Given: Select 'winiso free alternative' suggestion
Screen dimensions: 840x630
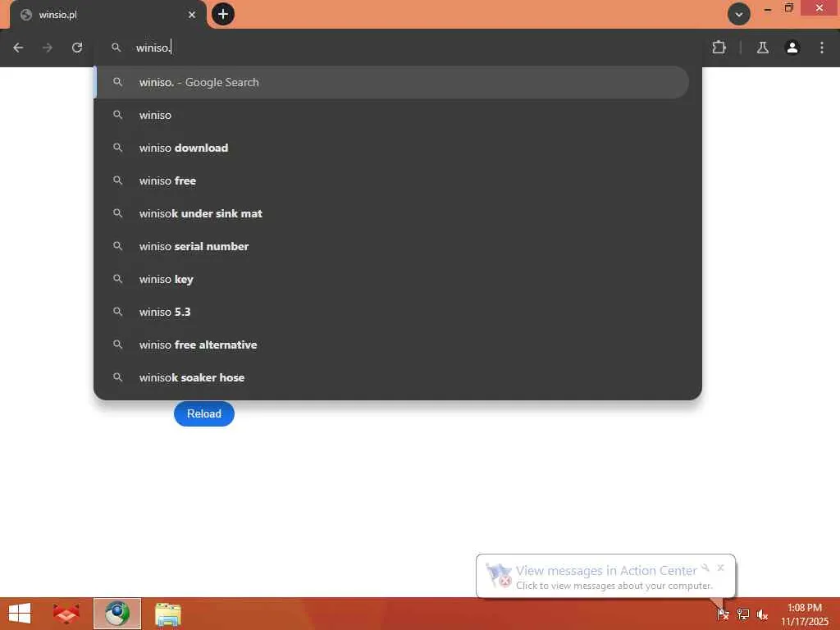Looking at the screenshot, I should pos(392,345).
